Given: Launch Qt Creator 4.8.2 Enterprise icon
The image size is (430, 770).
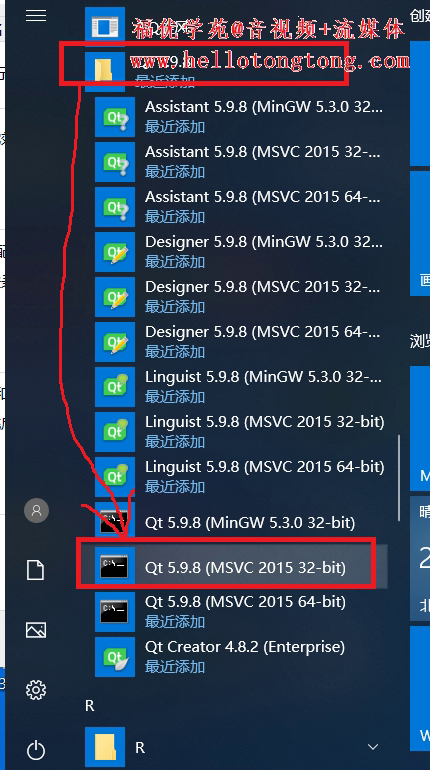Looking at the screenshot, I should tap(114, 657).
